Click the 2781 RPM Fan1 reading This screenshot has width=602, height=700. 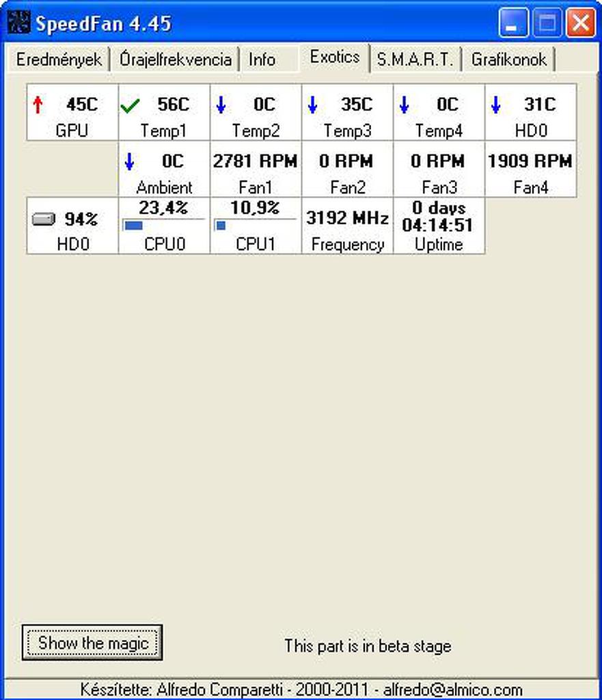pos(256,161)
